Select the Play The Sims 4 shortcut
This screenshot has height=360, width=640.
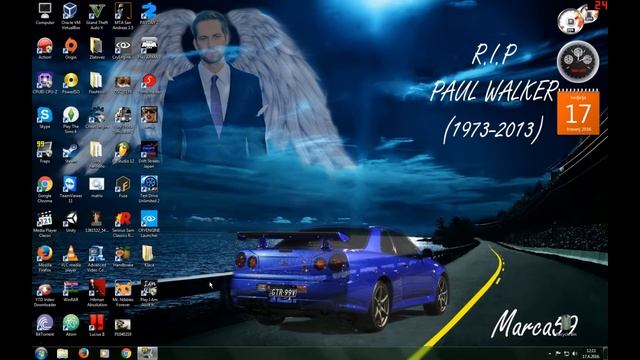coord(71,120)
